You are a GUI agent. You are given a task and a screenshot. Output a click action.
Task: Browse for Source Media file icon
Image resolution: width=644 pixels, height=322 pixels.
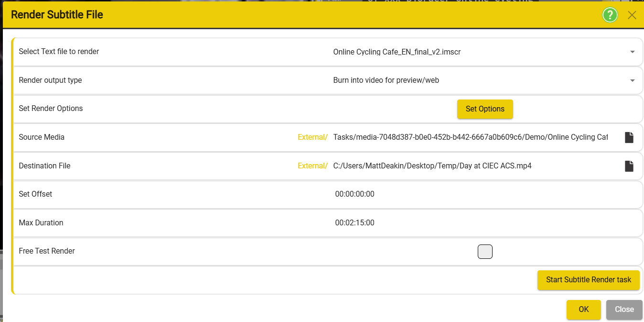coord(629,137)
